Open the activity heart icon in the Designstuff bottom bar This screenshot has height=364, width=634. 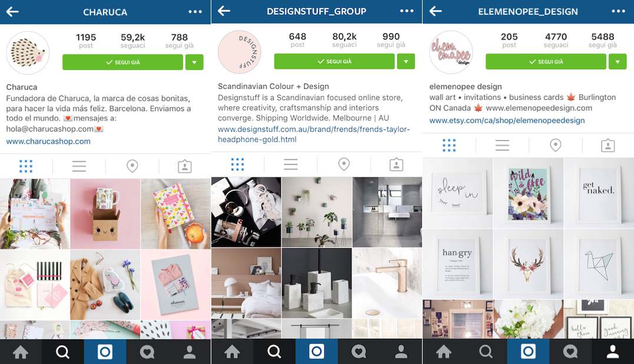[359, 352]
